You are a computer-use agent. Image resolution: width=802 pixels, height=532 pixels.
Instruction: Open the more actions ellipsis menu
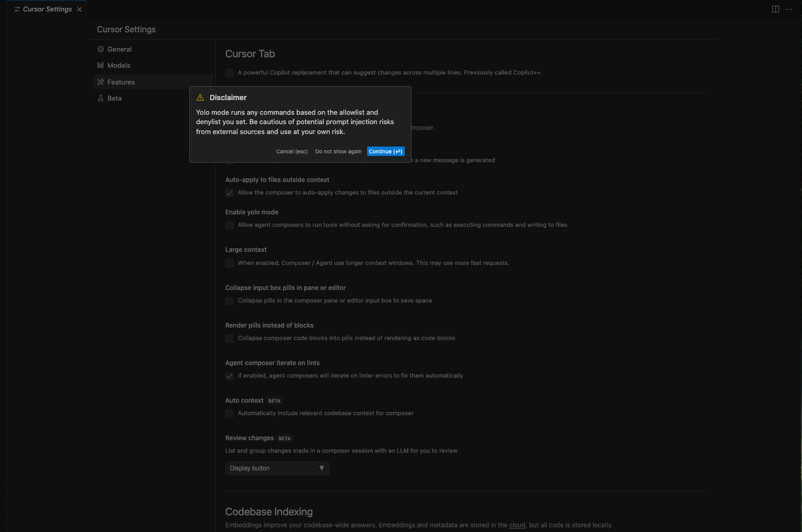tap(789, 9)
